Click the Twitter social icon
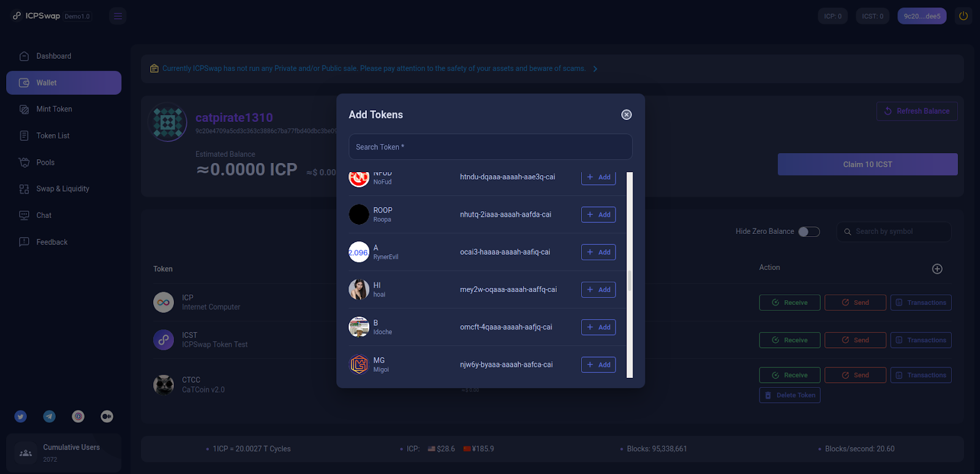980x474 pixels. 21,416
